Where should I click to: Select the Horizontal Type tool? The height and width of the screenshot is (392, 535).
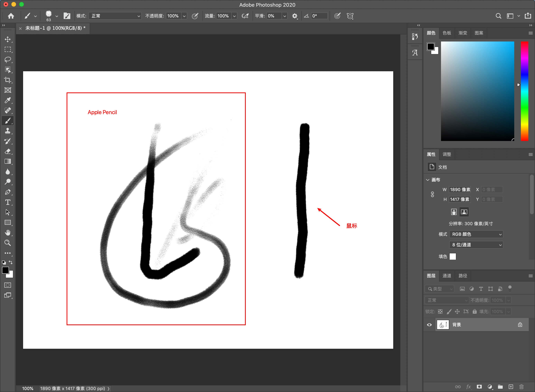tap(8, 202)
